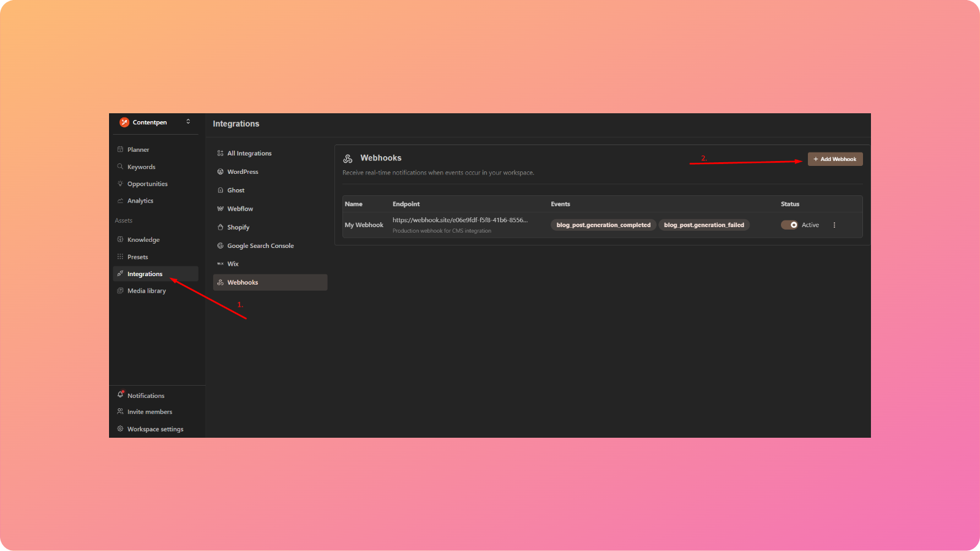Select the Google Search Console integration
This screenshot has width=980, height=551.
coord(260,246)
